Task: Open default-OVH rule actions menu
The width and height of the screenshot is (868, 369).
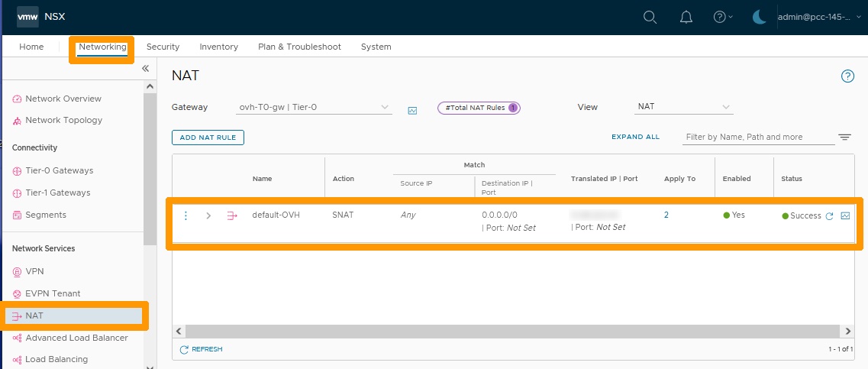Action: 186,215
